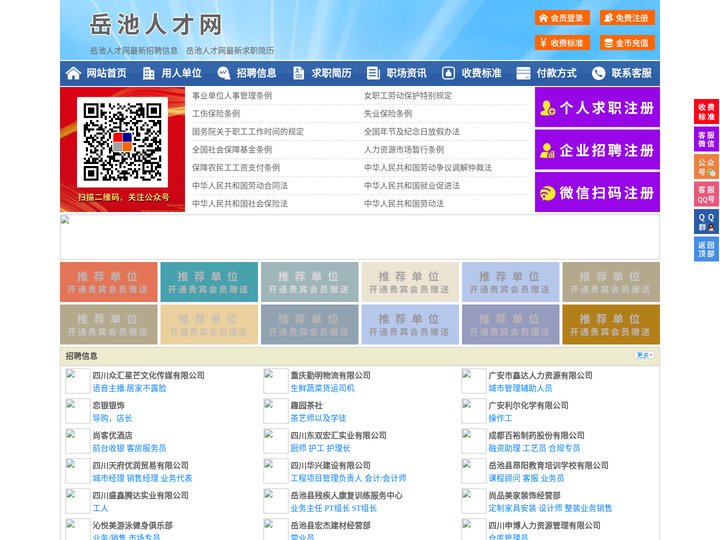Open the 金币充值 recharge button
Viewport: 720px width, 540px height.
coord(627,43)
